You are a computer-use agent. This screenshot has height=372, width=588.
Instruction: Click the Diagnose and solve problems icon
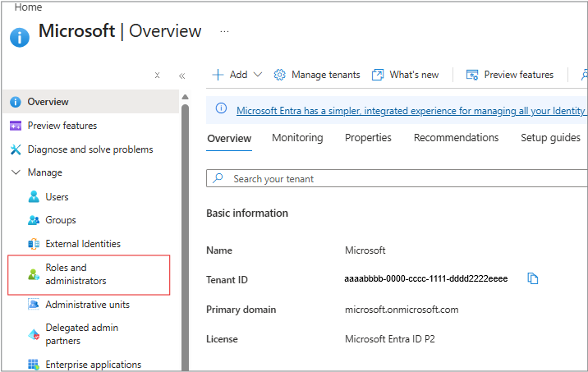pos(16,149)
